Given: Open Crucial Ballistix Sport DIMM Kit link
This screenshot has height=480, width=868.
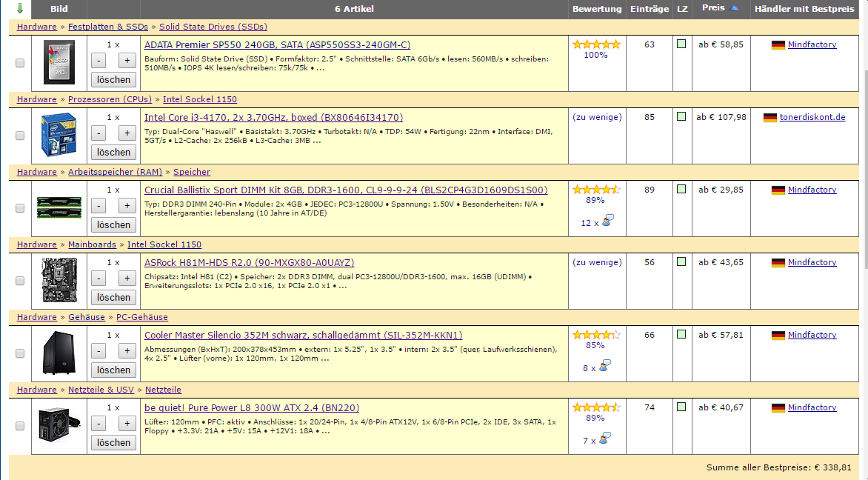Looking at the screenshot, I should [346, 190].
